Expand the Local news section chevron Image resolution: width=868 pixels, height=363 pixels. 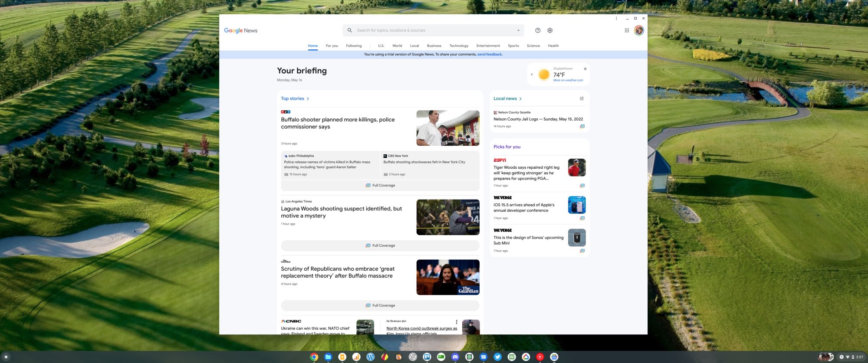[x=520, y=99]
